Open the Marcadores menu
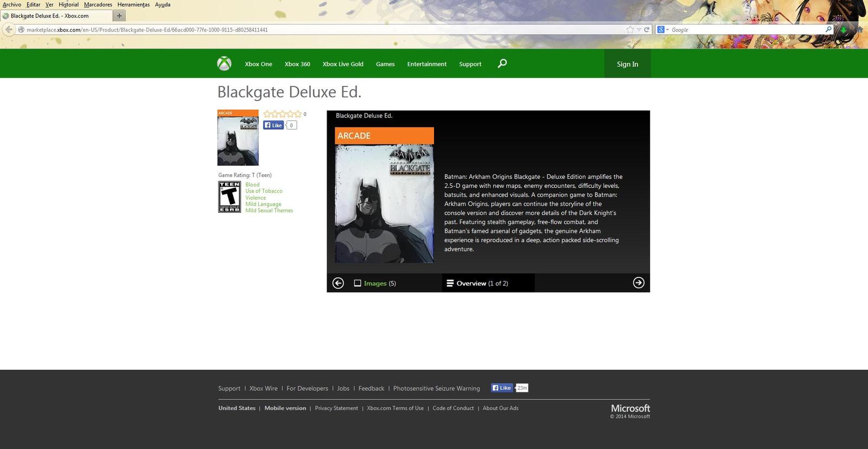Image resolution: width=868 pixels, height=449 pixels. point(98,4)
